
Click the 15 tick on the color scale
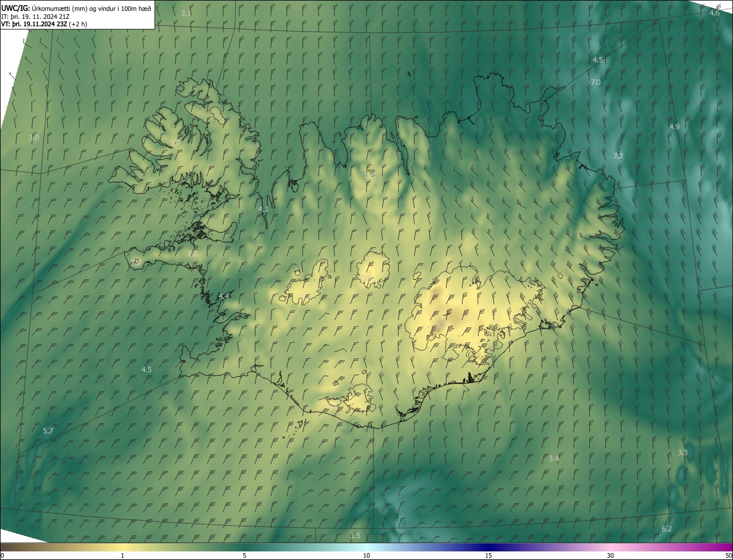click(488, 556)
